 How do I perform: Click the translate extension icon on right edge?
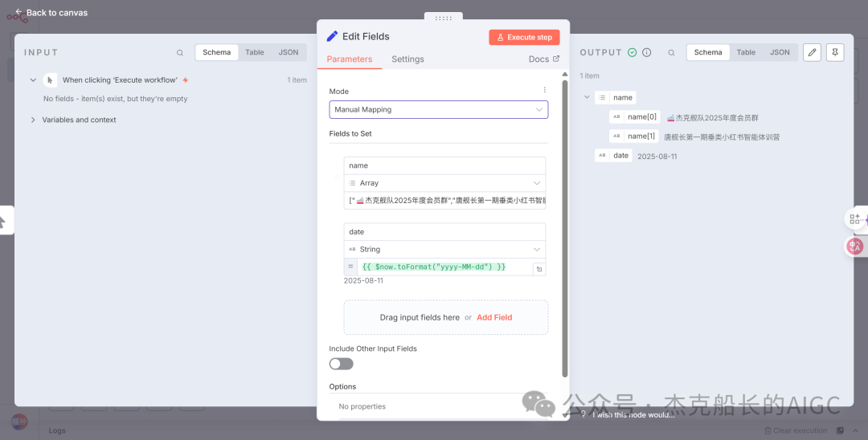[x=854, y=246]
